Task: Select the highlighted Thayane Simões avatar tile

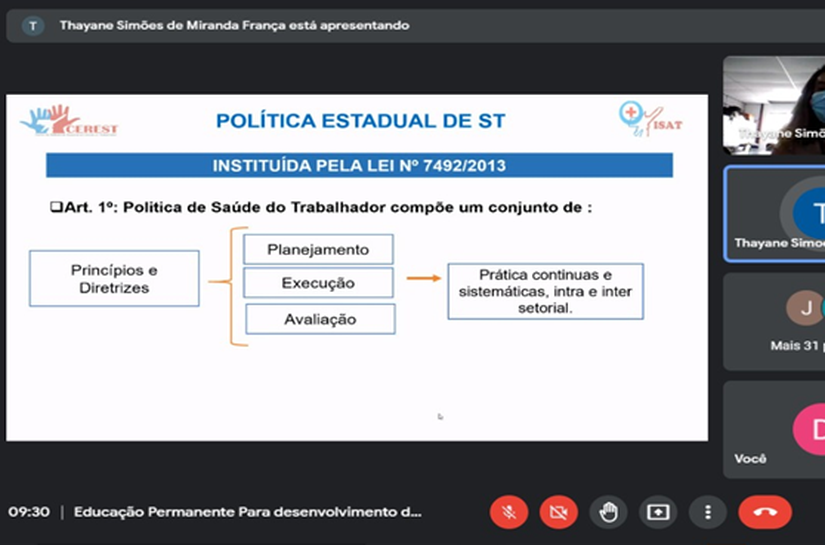Action: pyautogui.click(x=775, y=214)
